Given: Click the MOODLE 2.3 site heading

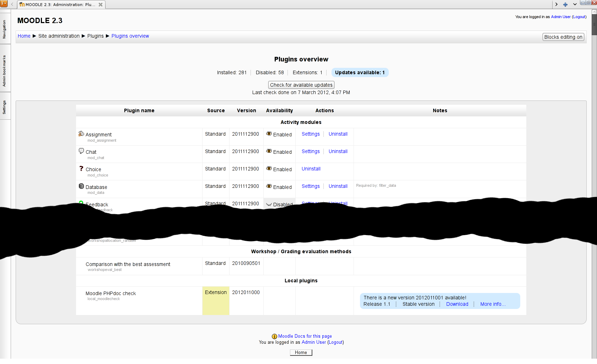Looking at the screenshot, I should tap(40, 21).
